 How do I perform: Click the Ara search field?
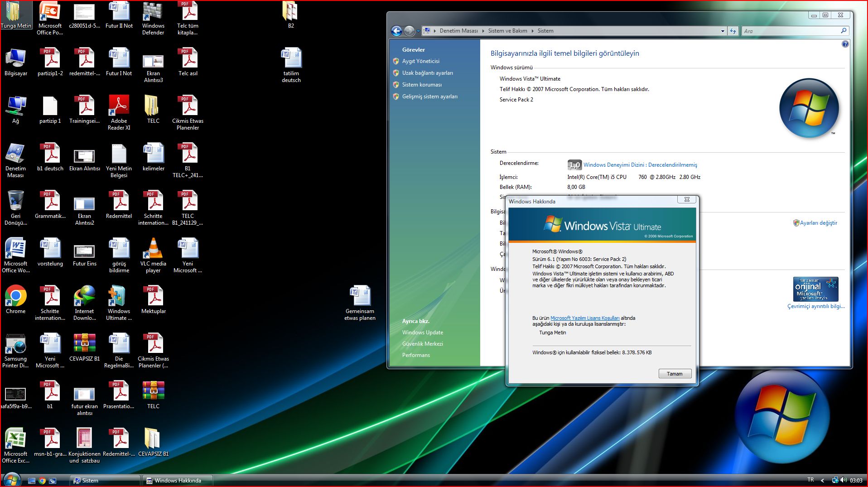[x=791, y=31]
